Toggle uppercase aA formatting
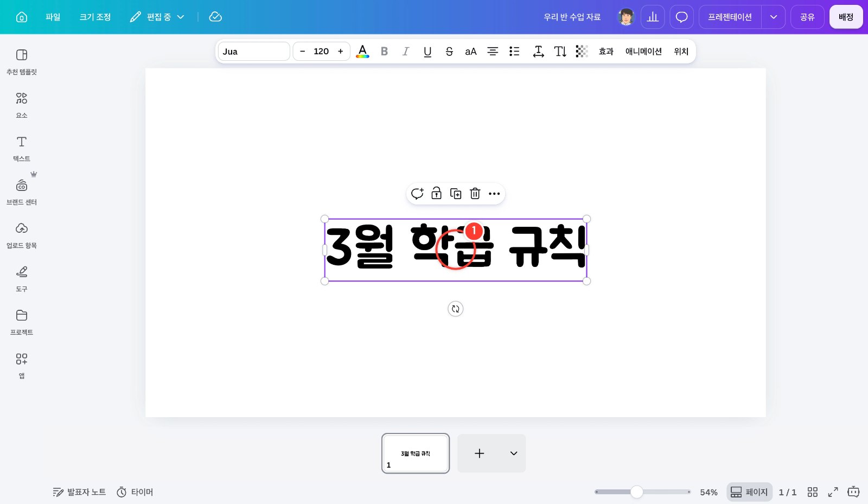 pos(471,52)
